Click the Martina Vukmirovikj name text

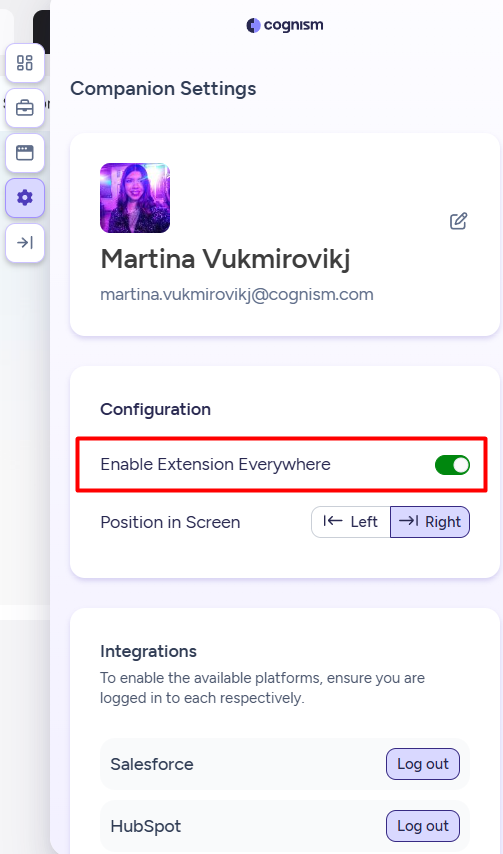[x=225, y=259]
